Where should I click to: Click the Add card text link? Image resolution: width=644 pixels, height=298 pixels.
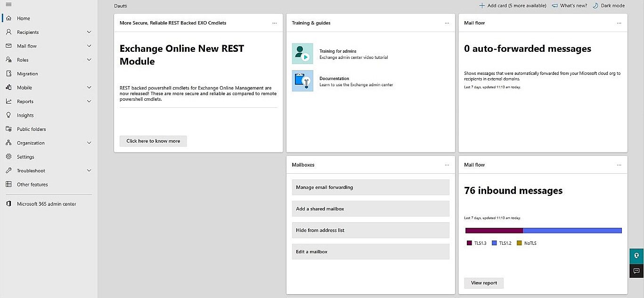(517, 6)
